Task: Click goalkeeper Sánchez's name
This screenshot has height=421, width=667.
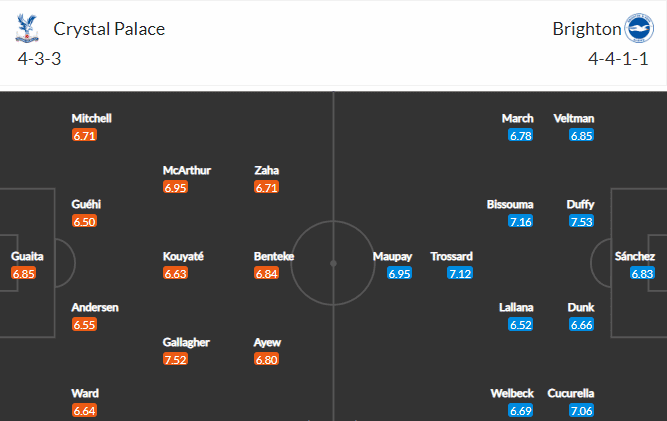Action: pyautogui.click(x=635, y=256)
